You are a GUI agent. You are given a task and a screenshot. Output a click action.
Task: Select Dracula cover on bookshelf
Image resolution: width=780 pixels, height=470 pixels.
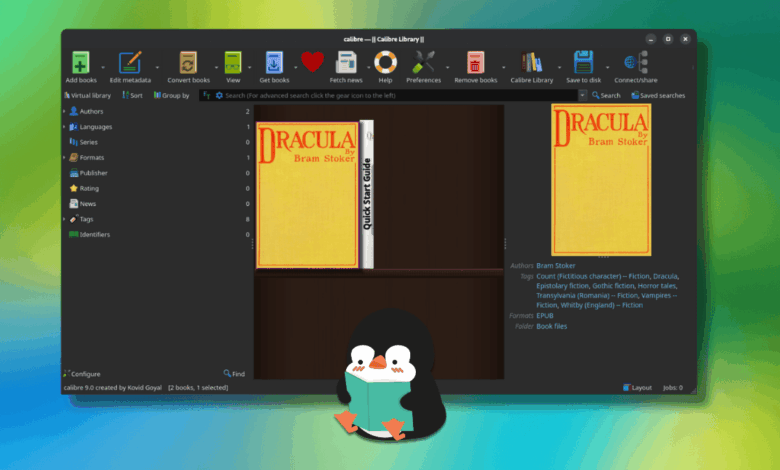307,195
